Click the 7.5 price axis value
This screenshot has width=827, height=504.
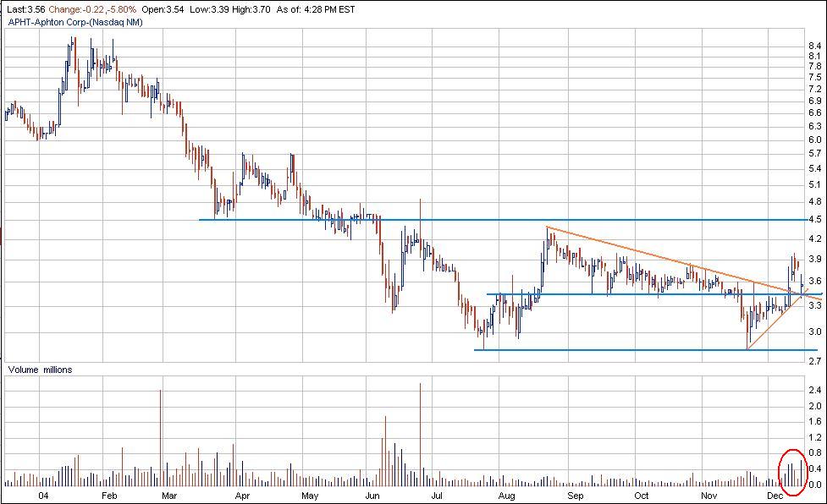click(814, 78)
